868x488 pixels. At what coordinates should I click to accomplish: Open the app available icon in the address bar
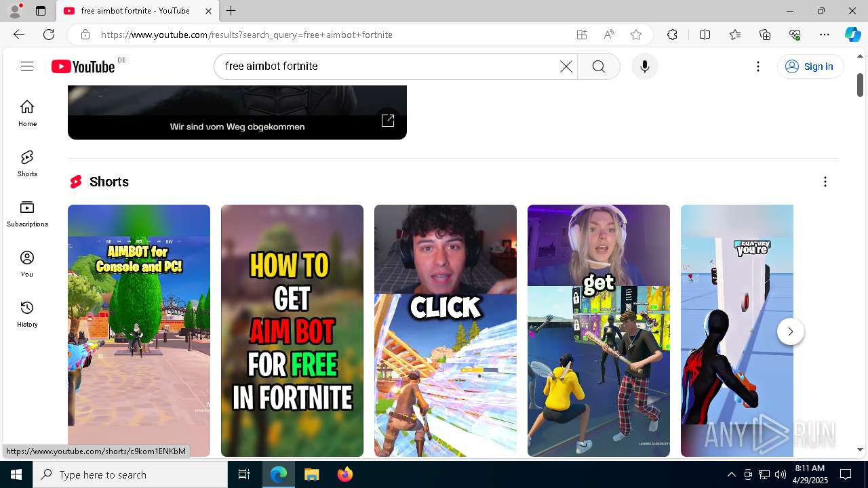tap(582, 35)
